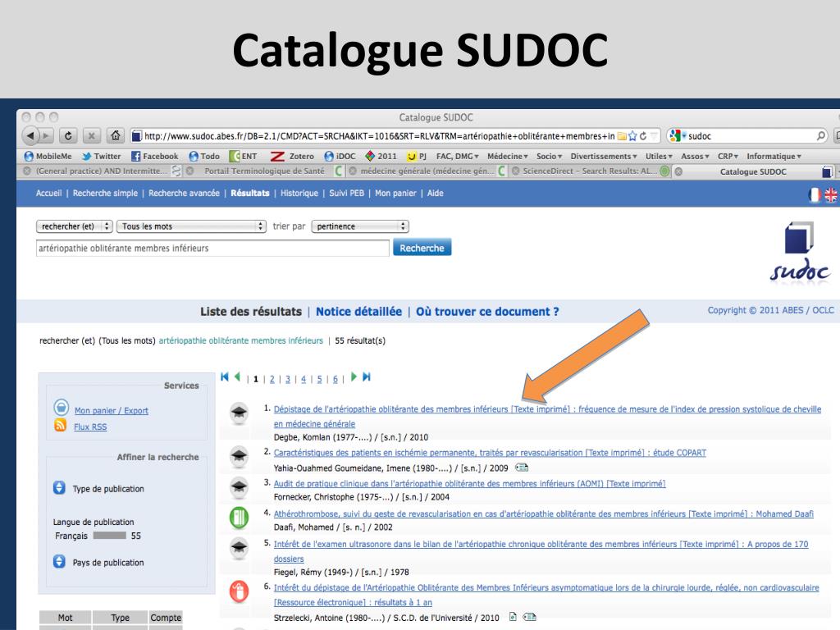
Task: Go to results page 3
Action: (x=288, y=379)
